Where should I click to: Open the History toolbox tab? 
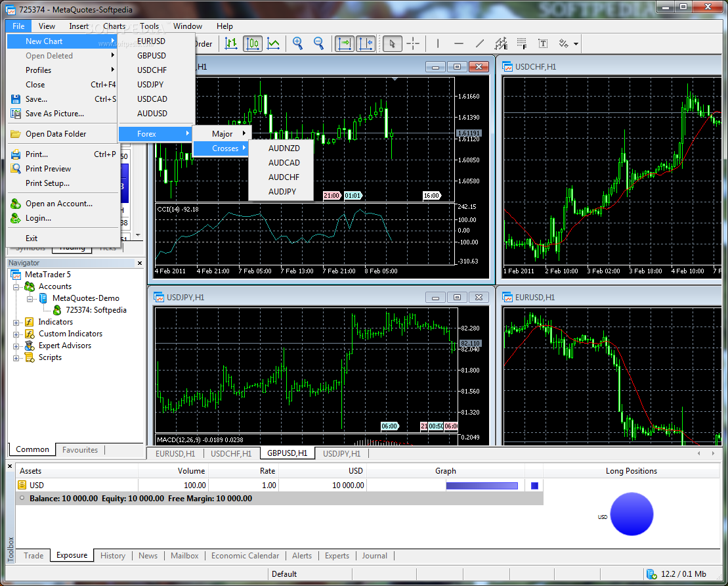tap(113, 556)
